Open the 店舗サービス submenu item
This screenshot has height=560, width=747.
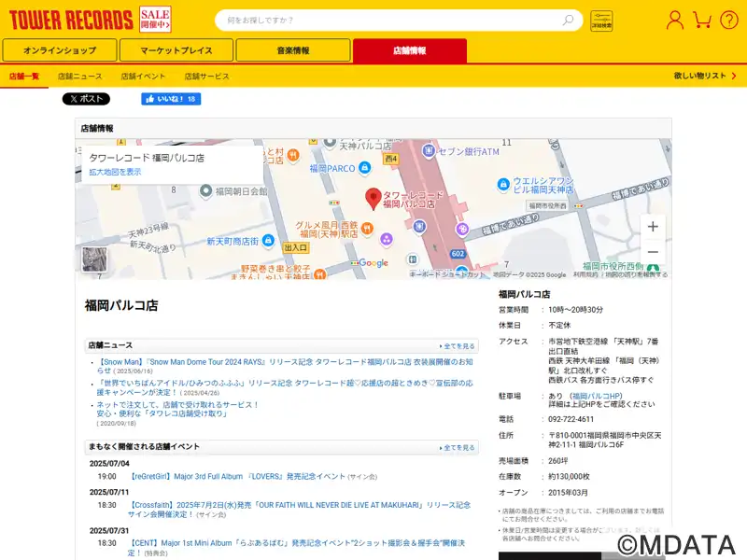coord(206,77)
